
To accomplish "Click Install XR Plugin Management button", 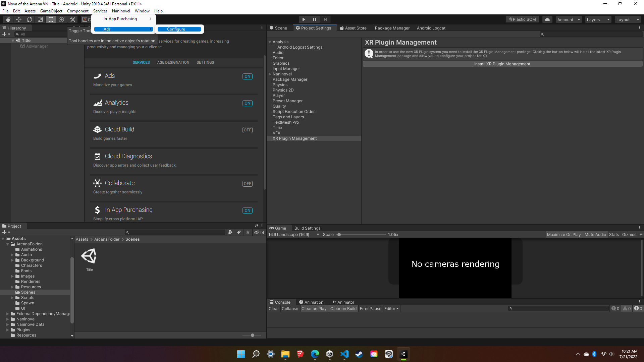I will point(502,64).
